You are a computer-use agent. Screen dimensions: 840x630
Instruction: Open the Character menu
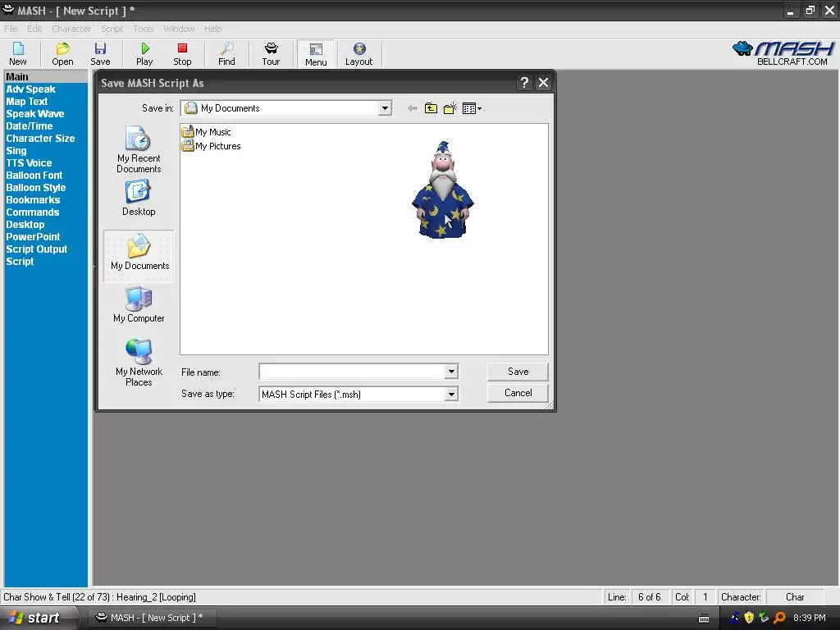[71, 29]
